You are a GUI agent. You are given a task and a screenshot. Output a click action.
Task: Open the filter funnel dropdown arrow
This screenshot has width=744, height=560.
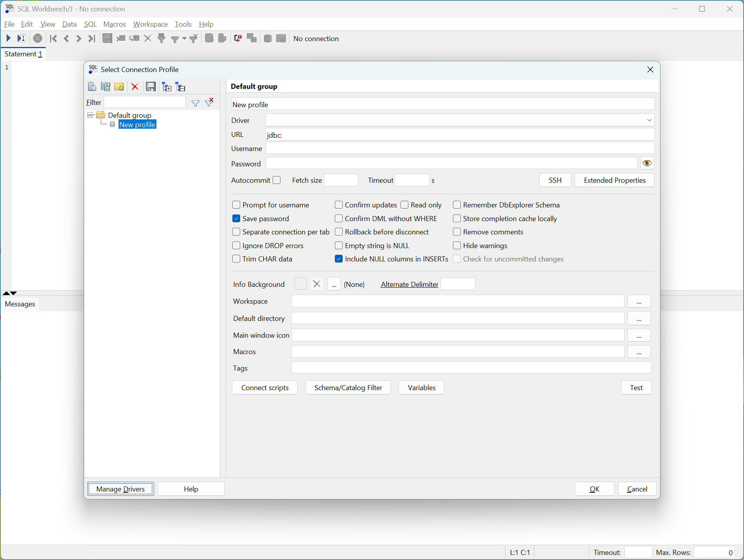184,38
